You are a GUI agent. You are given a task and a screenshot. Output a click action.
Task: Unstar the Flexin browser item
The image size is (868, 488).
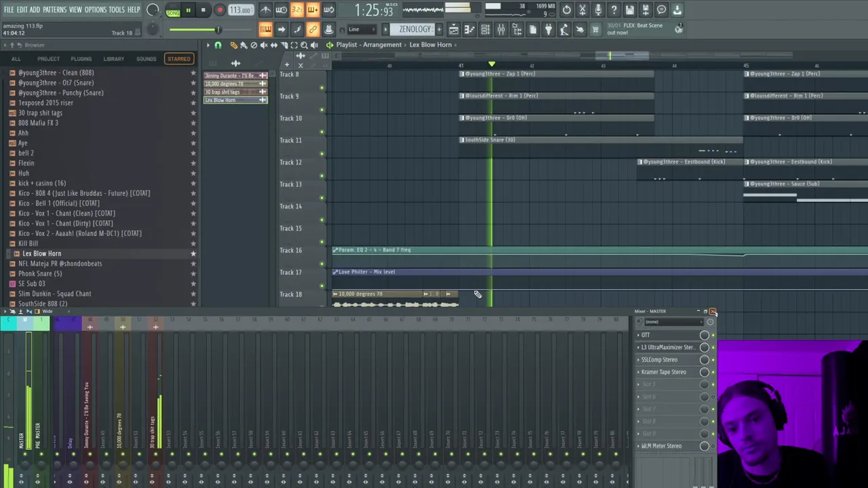(193, 163)
